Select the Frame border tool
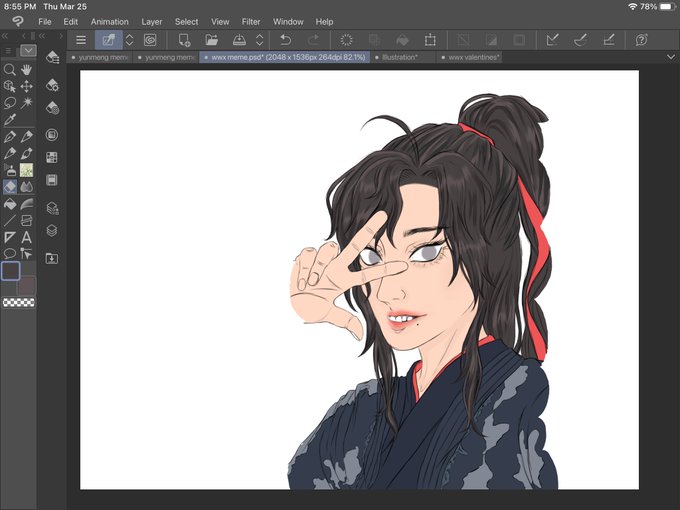Screen dimensions: 680x510 (x=26, y=220)
